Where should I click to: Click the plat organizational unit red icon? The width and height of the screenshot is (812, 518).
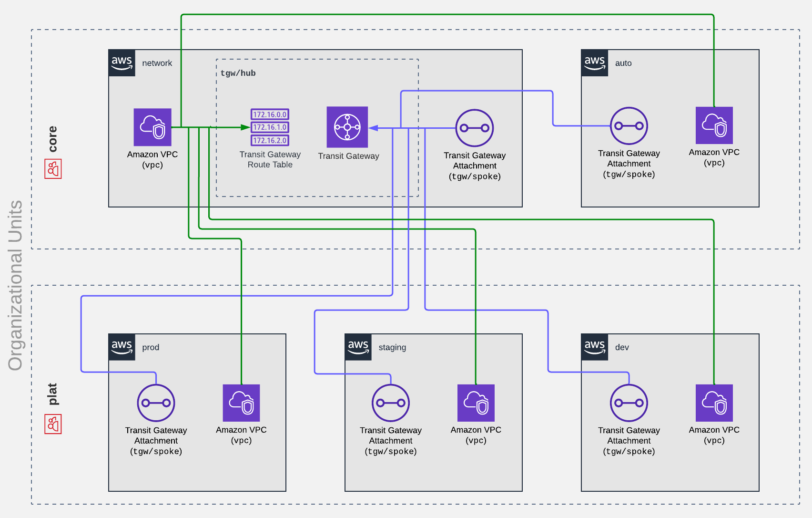(53, 424)
